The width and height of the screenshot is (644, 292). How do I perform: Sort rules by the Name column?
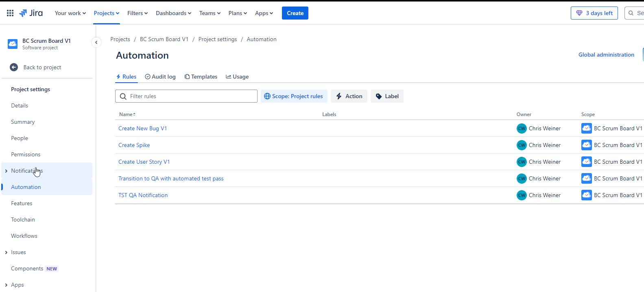(x=127, y=114)
